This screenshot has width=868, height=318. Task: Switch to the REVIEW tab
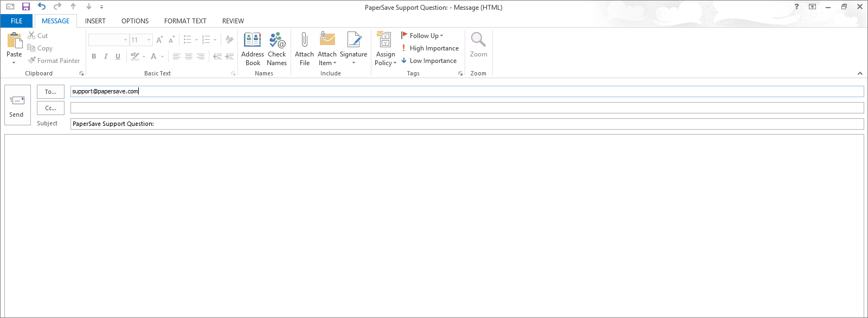pos(233,21)
